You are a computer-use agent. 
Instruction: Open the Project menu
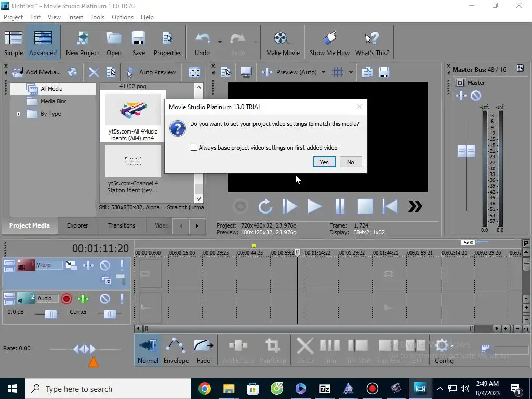(x=13, y=17)
